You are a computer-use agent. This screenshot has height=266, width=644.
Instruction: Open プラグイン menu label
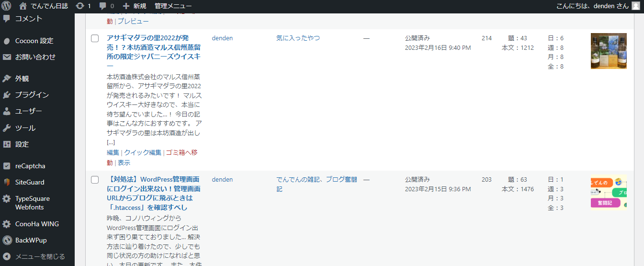pos(32,95)
